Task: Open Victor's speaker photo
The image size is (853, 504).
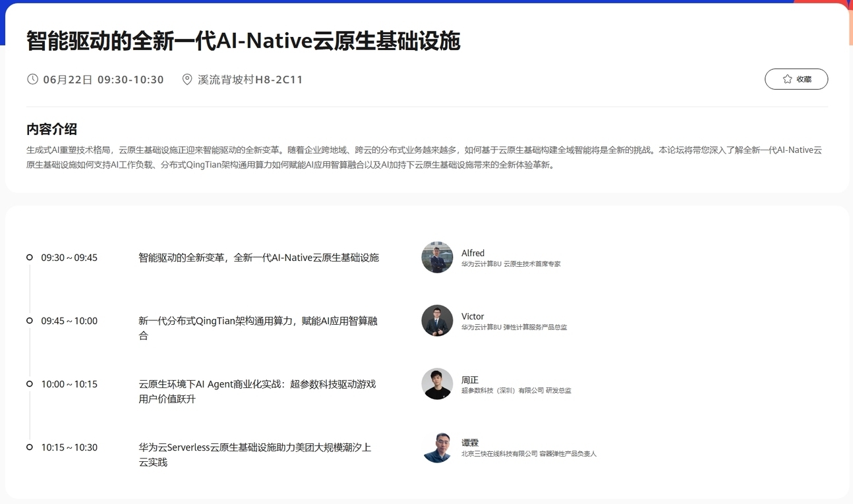Action: [x=437, y=320]
